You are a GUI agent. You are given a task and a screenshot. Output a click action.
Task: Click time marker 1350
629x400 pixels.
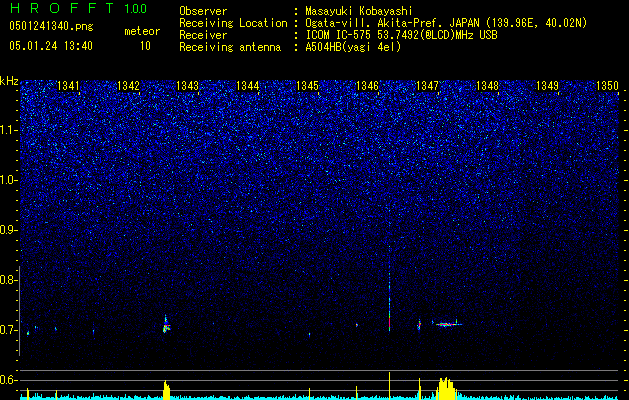click(607, 85)
